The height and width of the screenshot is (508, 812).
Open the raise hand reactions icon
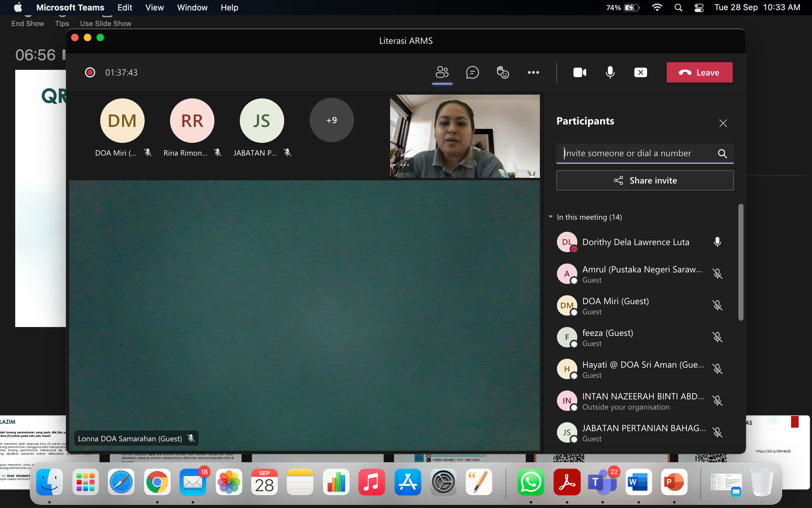coord(503,72)
